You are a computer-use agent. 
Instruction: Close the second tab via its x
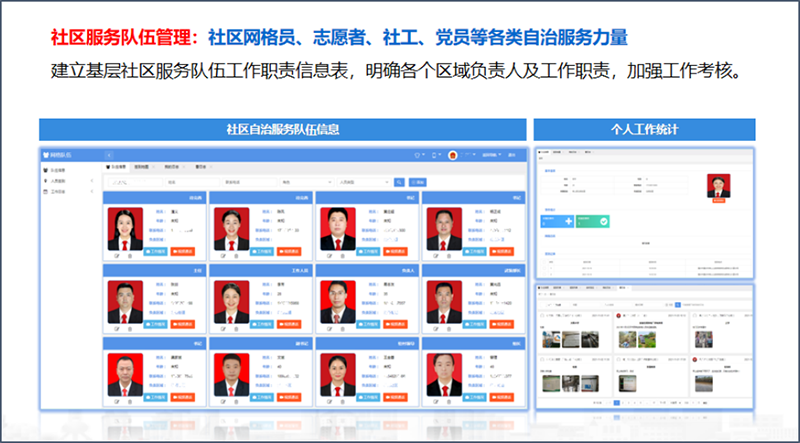click(154, 167)
